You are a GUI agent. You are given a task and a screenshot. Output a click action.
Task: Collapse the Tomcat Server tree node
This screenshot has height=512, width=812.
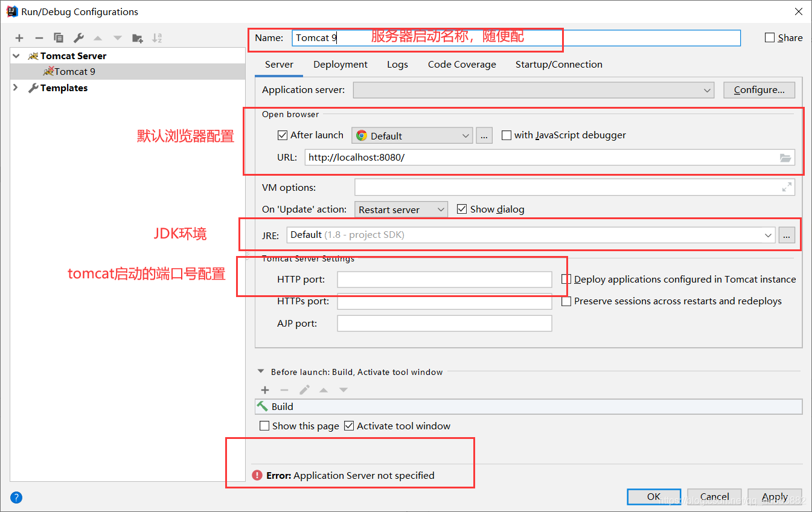(16, 56)
